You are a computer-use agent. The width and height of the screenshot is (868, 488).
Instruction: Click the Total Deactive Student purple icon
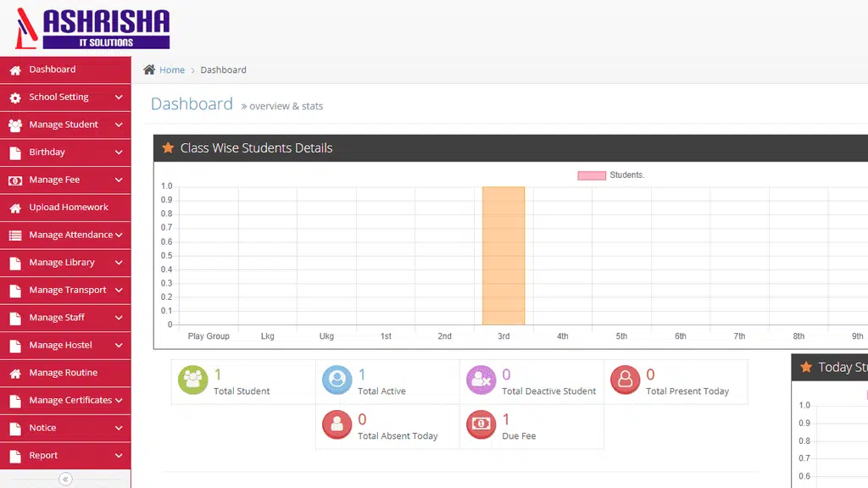[x=481, y=380]
